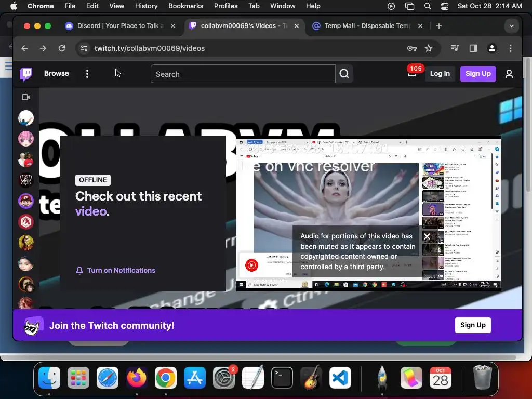Open the Chrome profile avatar icon
532x399 pixels.
pos(492,48)
